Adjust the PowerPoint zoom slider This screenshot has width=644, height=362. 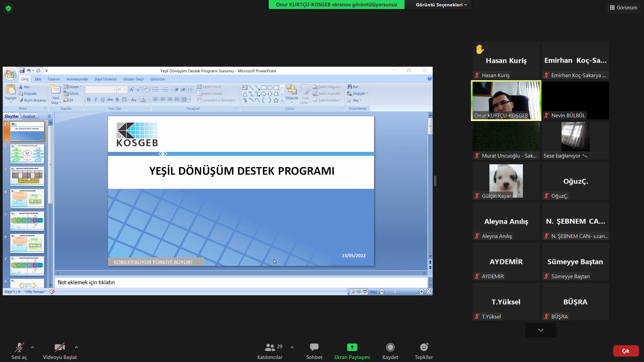tap(395, 292)
